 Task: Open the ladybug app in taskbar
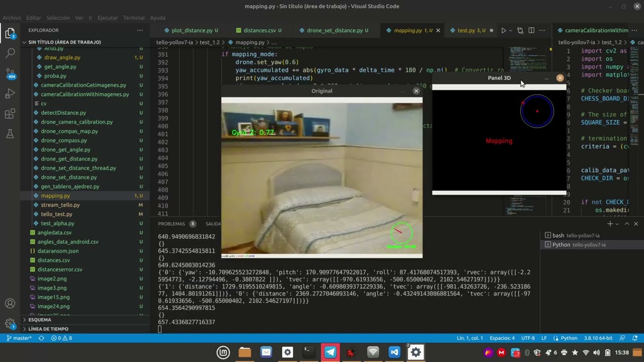351,352
